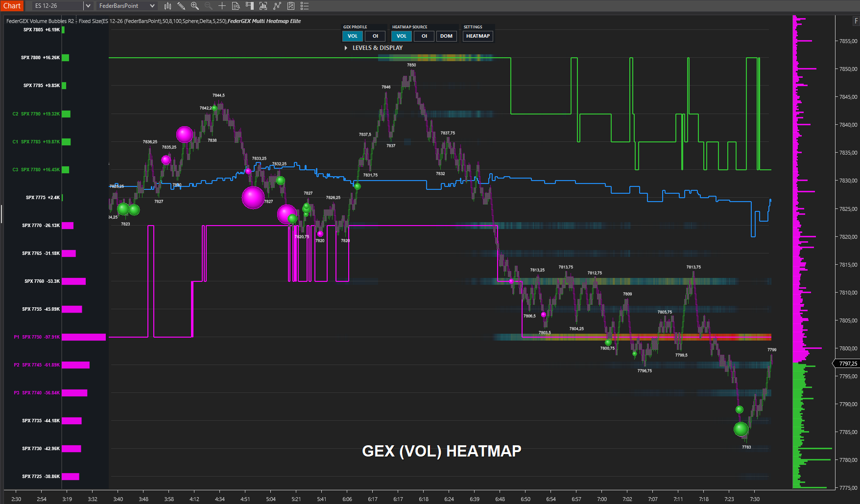The width and height of the screenshot is (860, 504).
Task: Click the SPX 7770 -26.13K label
Action: click(x=41, y=226)
